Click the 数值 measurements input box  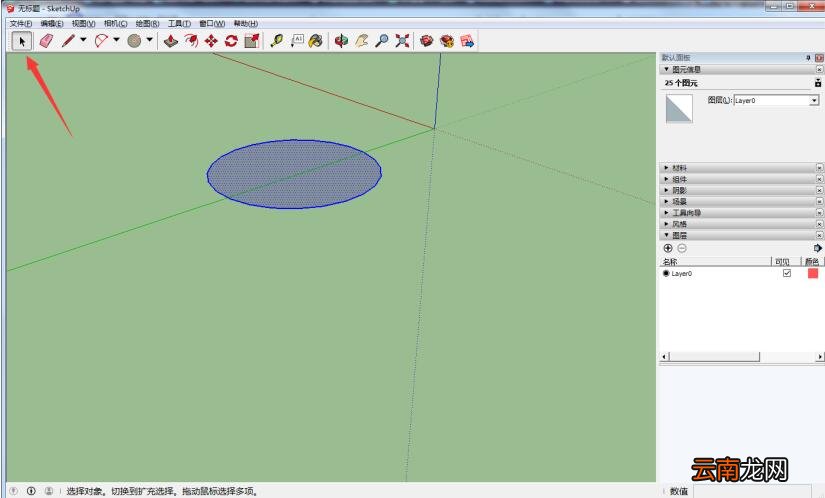(x=751, y=491)
